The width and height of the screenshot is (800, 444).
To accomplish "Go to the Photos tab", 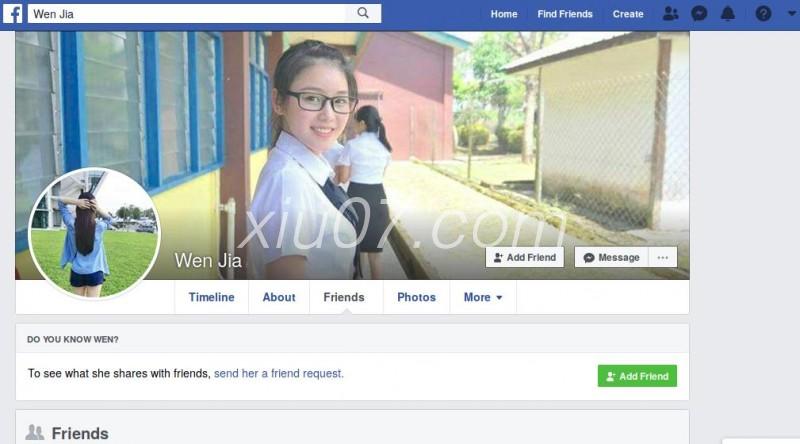I will tap(416, 297).
